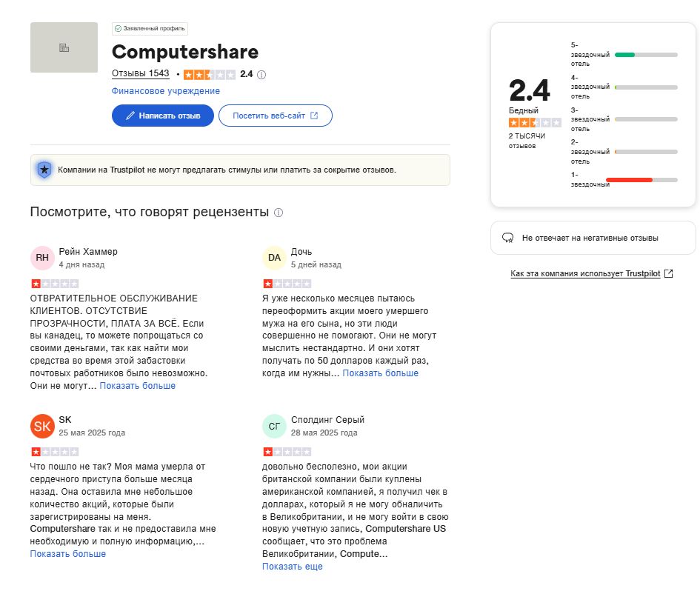
Task: Expand Сполдинг Серый's review with "Показать еще"
Action: click(293, 567)
